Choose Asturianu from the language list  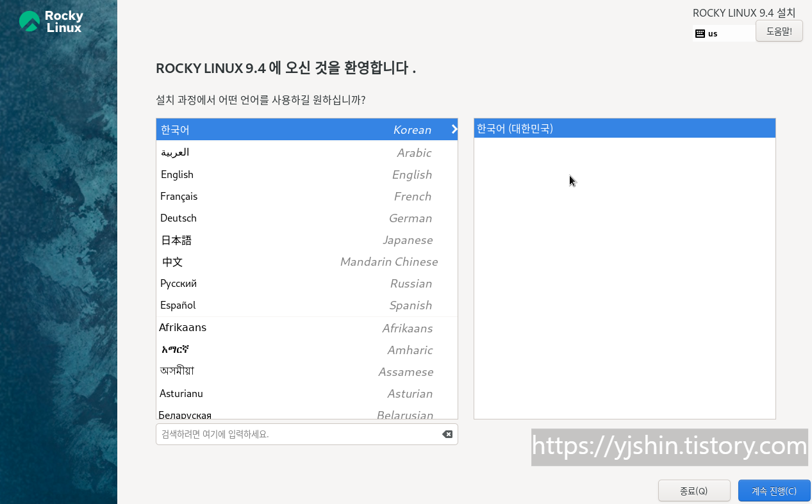(x=306, y=393)
